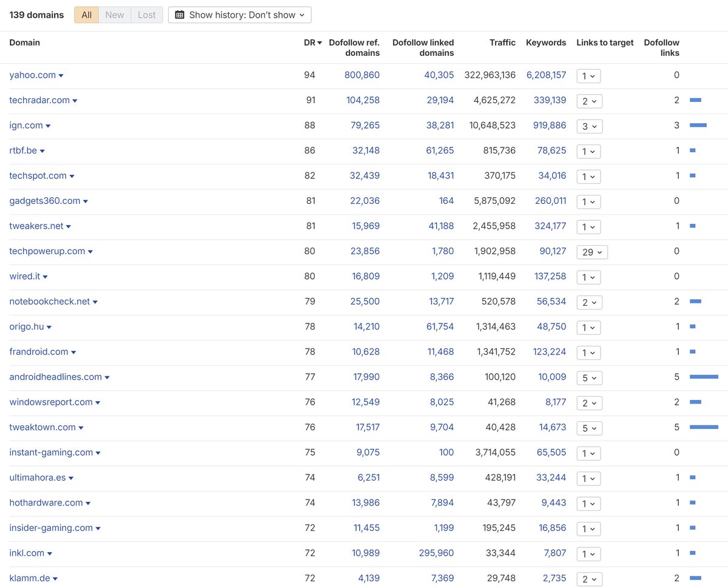This screenshot has height=588, width=728.
Task: Open Links to target dropdown for windowsreport.com
Action: (589, 403)
